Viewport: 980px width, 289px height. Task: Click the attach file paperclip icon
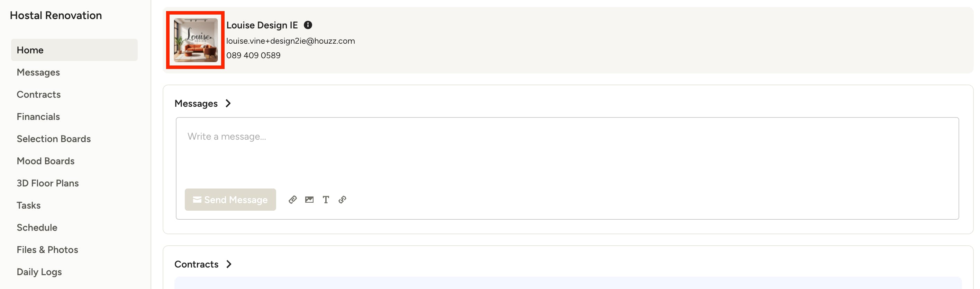[292, 200]
